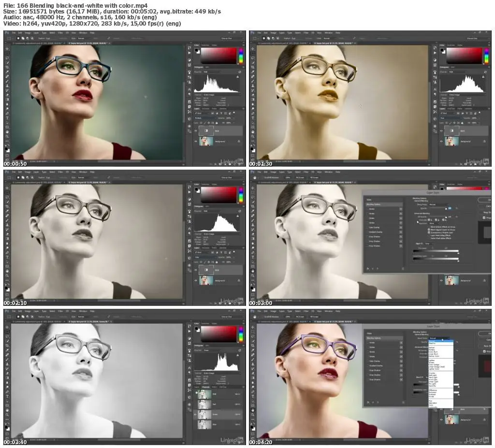Select the Zoom tool in the 00:00:50 frame

tap(7, 136)
